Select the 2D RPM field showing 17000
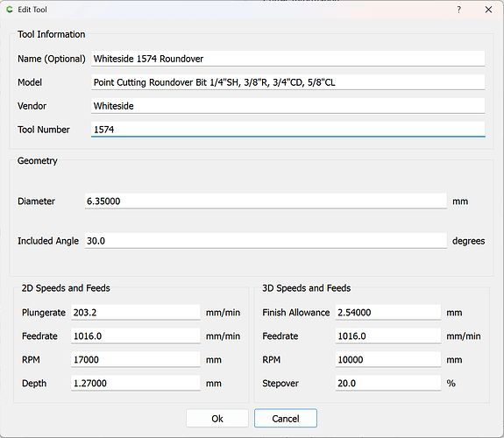Screen dimensions: 504x438 coord(136,359)
